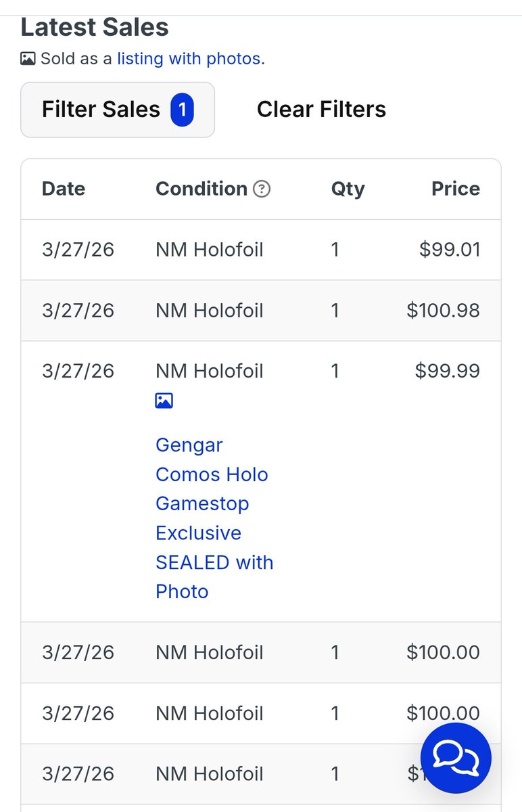522x812 pixels.
Task: Click the Condition column header text
Action: [x=201, y=189]
